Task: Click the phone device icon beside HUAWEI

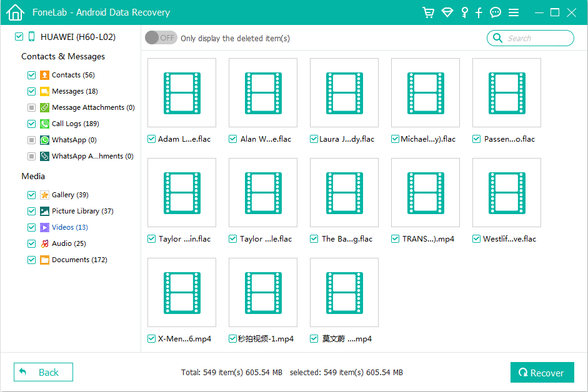Action: 31,36
